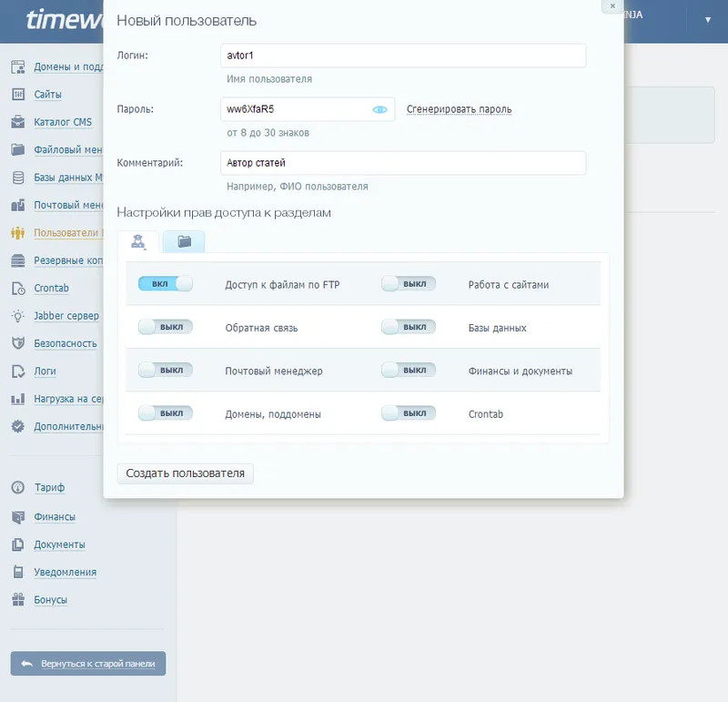This screenshot has width=728, height=702.
Task: Close the Новый пользователь dialog
Action: point(612,6)
